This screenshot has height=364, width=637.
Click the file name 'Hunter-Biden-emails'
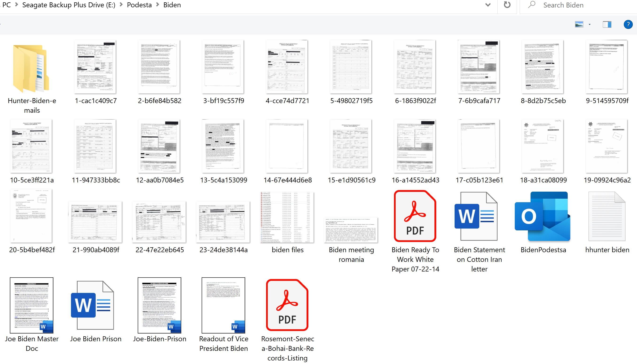tap(32, 105)
